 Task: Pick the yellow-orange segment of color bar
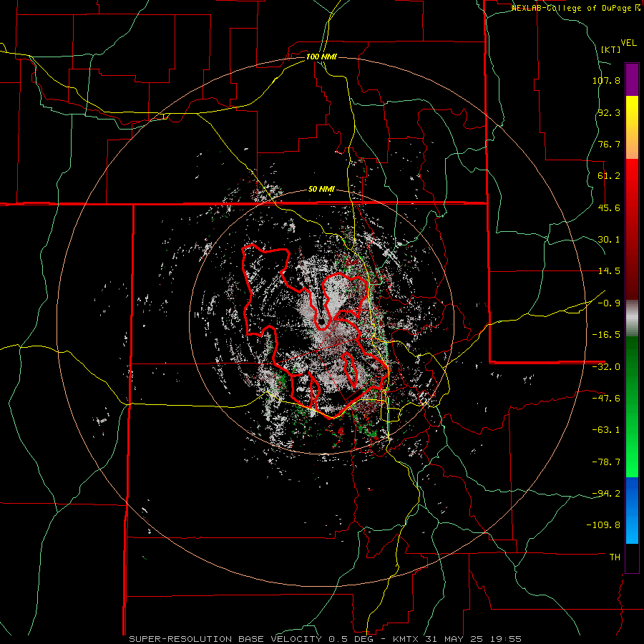632,127
